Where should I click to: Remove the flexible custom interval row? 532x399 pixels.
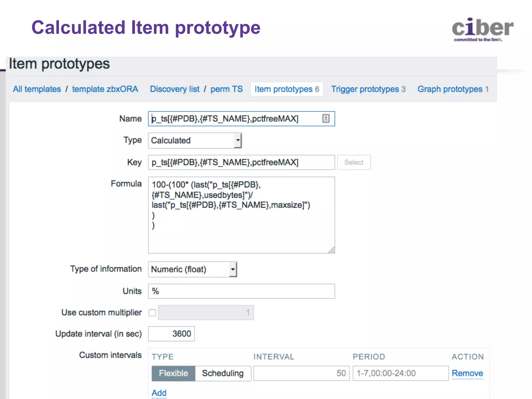tap(467, 373)
